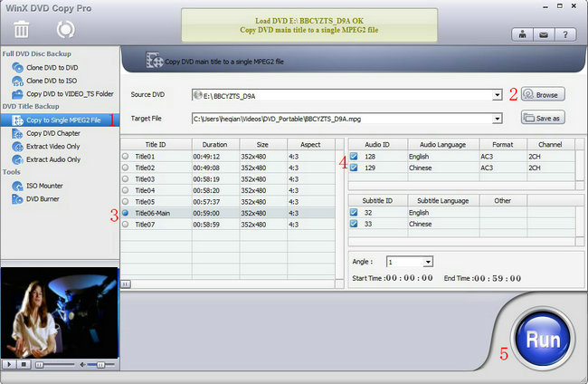Select Copy DVD to VIDEO_TS Folder mode
Image resolution: width=588 pixels, height=384 pixels.
(x=70, y=94)
